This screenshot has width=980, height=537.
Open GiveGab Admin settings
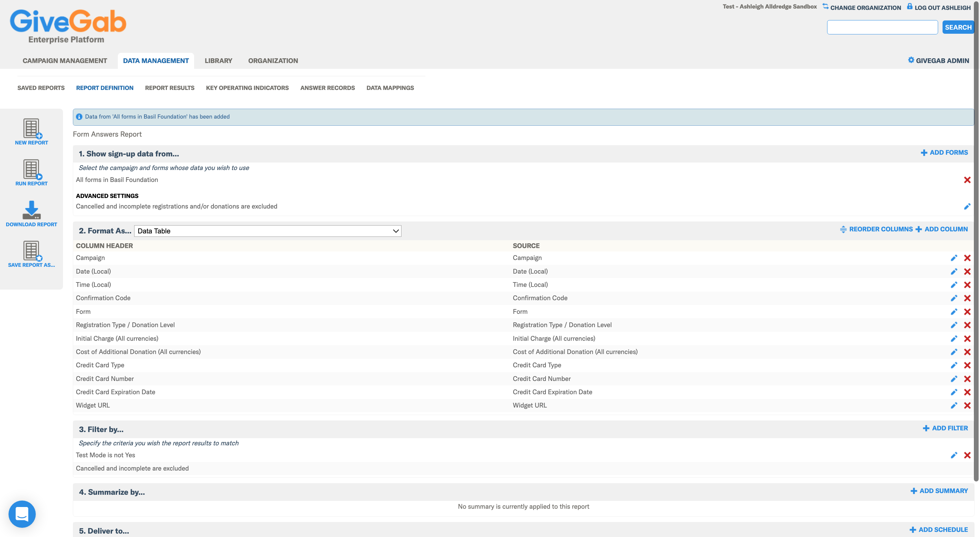(x=938, y=61)
